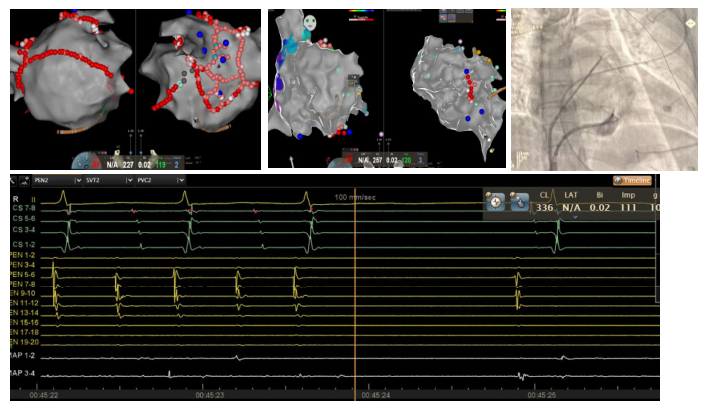Screen dimensions: 707x414
Task: Select the PEN 5-6 channel label
Action: click(23, 275)
